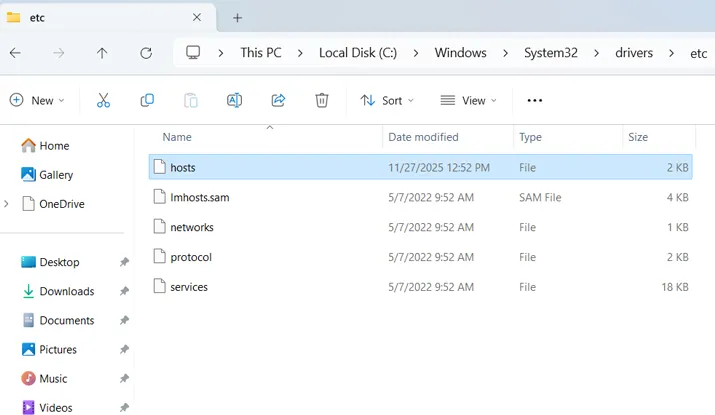Unpin Downloads using its pin icon
The image size is (715, 415).
pos(124,291)
